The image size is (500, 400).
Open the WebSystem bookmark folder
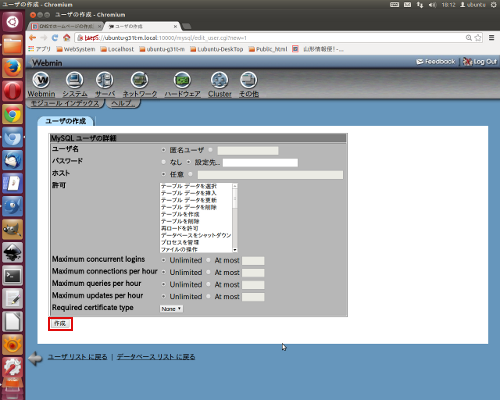pyautogui.click(x=76, y=49)
